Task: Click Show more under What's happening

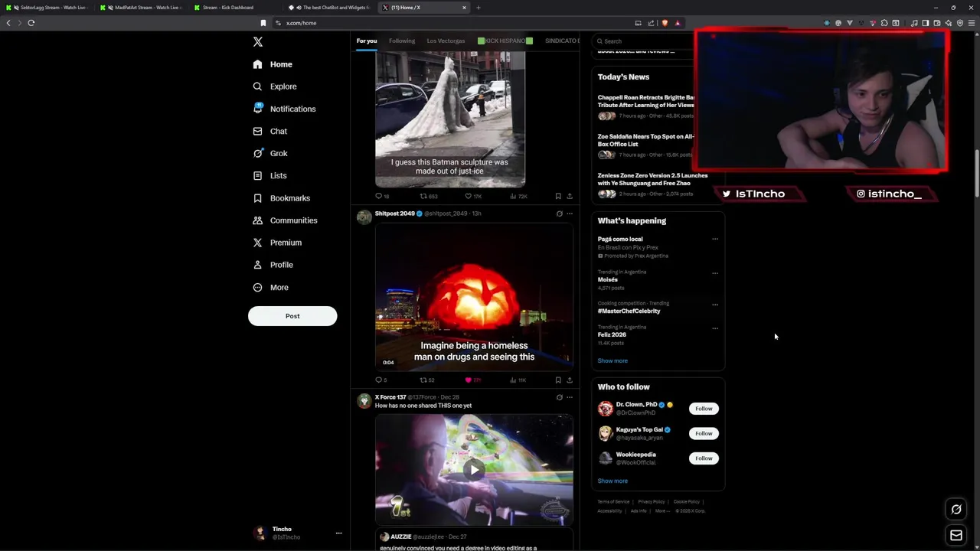Action: [612, 360]
